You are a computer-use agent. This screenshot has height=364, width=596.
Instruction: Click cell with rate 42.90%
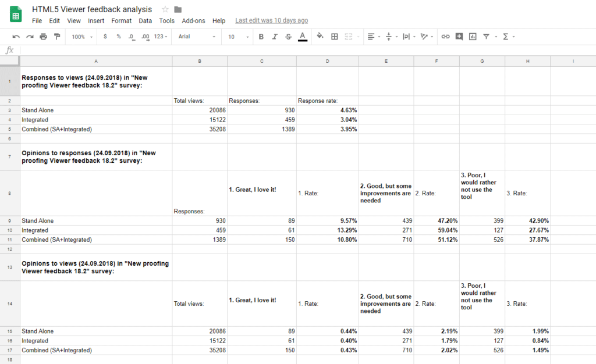527,221
